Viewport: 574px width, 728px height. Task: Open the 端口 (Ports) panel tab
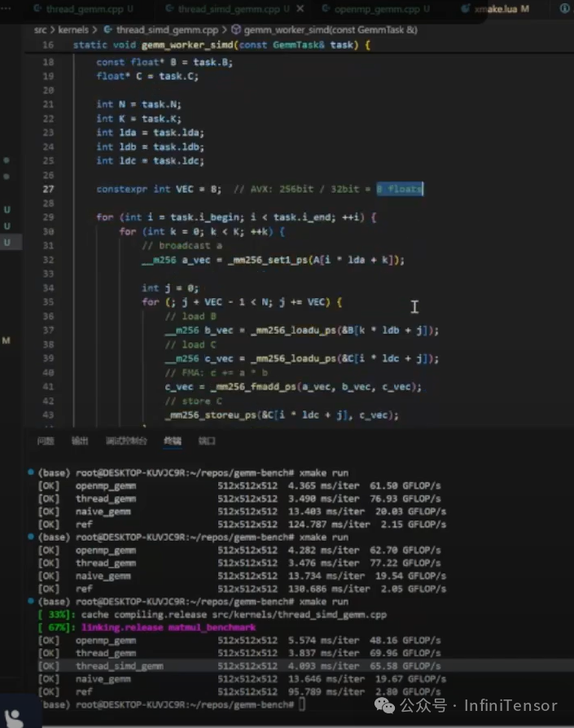point(207,441)
